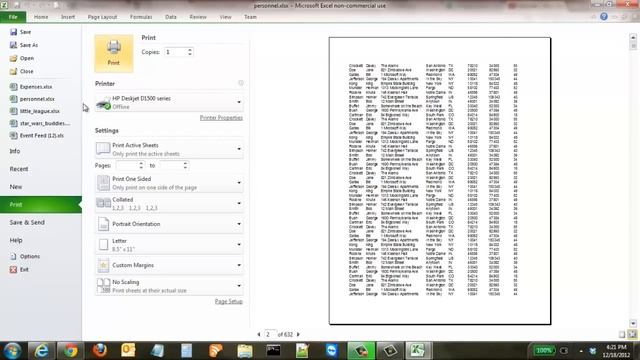Viewport: 640px width, 360px height.
Task: Click the preview scrollbar up arrow
Action: click(633, 37)
